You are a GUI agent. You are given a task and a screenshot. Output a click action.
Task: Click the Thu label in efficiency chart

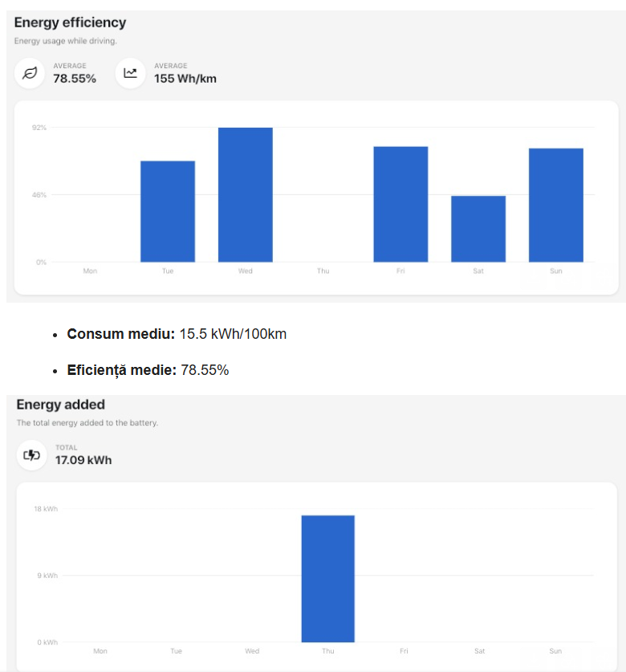click(323, 271)
